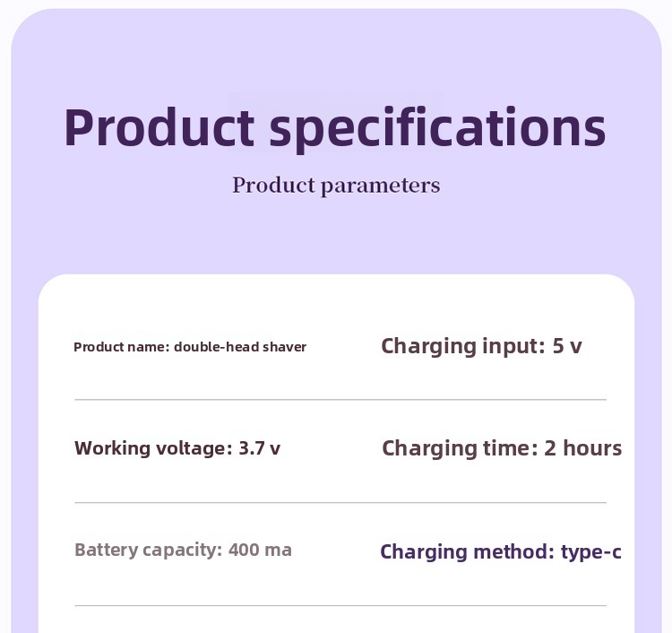Click the divider line under the Product name row
The image size is (672, 633).
(x=340, y=399)
